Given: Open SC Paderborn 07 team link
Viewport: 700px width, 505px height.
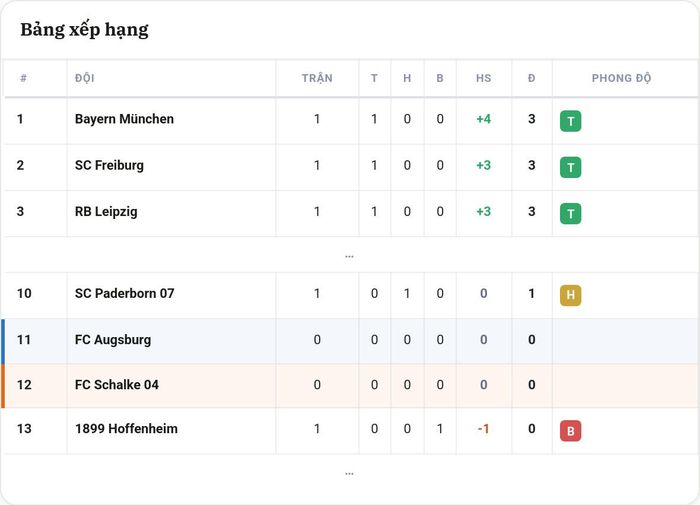Looking at the screenshot, I should coord(125,293).
